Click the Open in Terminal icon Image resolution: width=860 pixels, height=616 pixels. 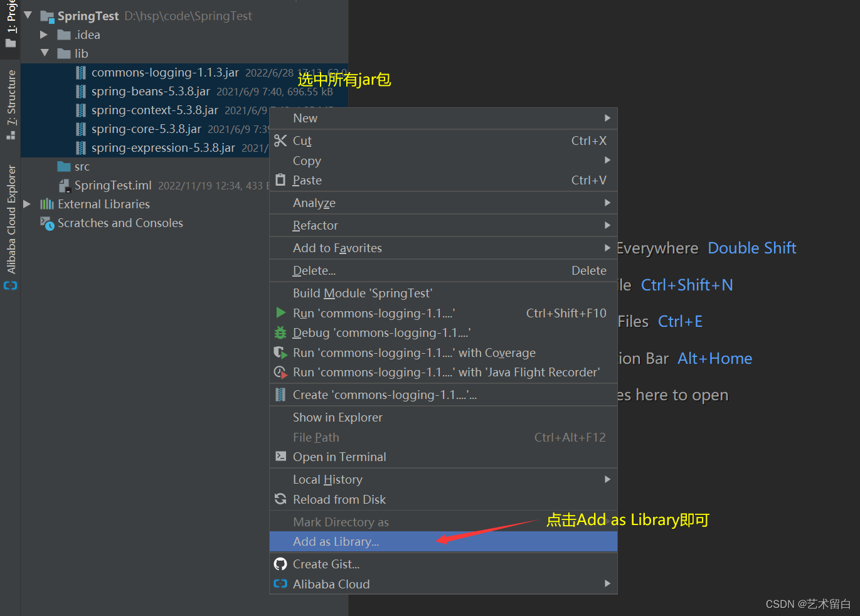click(280, 457)
